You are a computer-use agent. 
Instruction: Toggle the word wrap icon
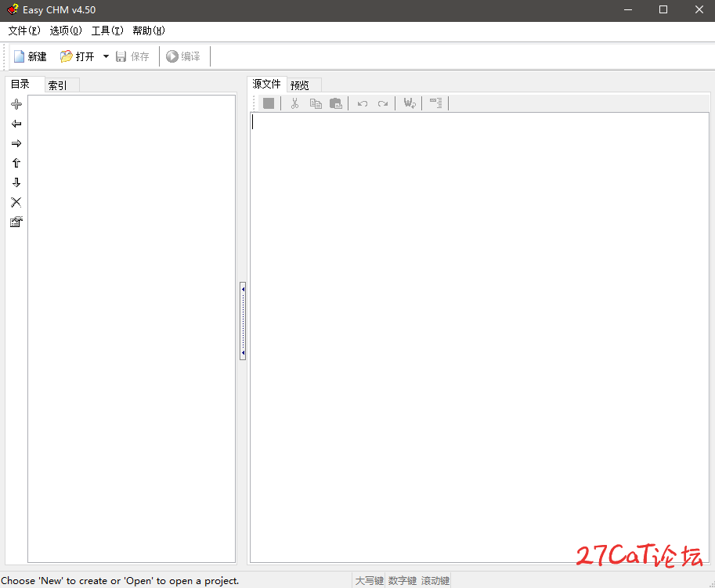tap(410, 103)
